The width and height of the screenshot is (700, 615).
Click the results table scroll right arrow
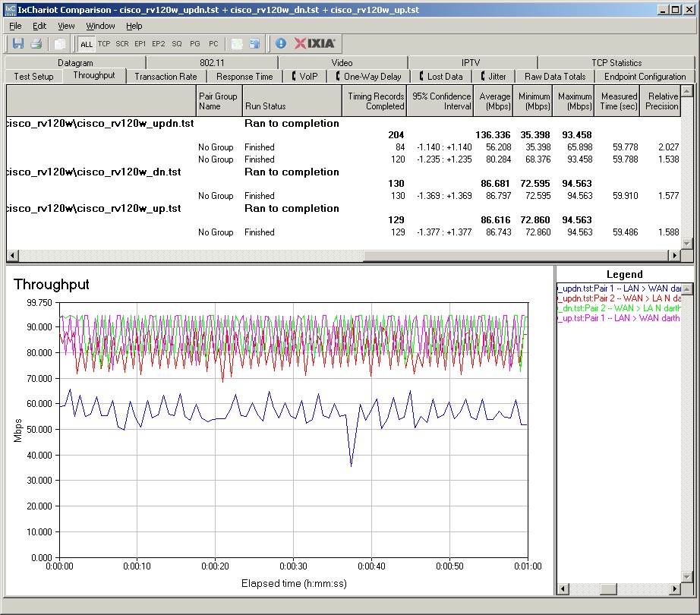pos(674,255)
